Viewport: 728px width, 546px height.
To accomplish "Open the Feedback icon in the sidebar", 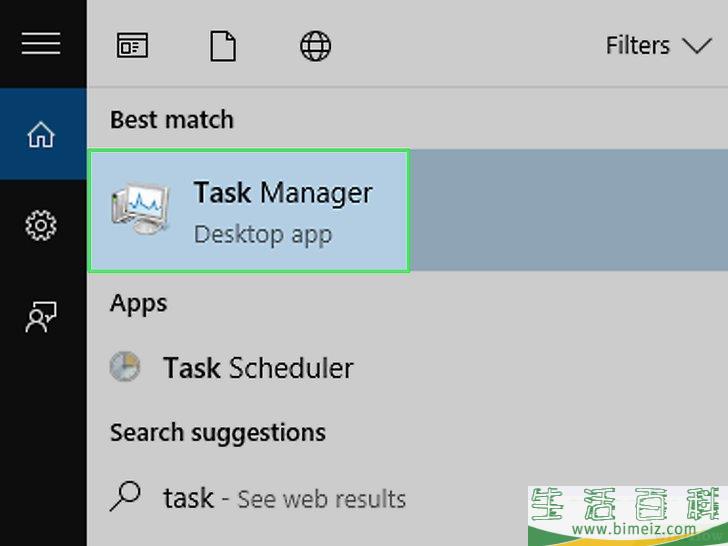I will click(x=41, y=316).
